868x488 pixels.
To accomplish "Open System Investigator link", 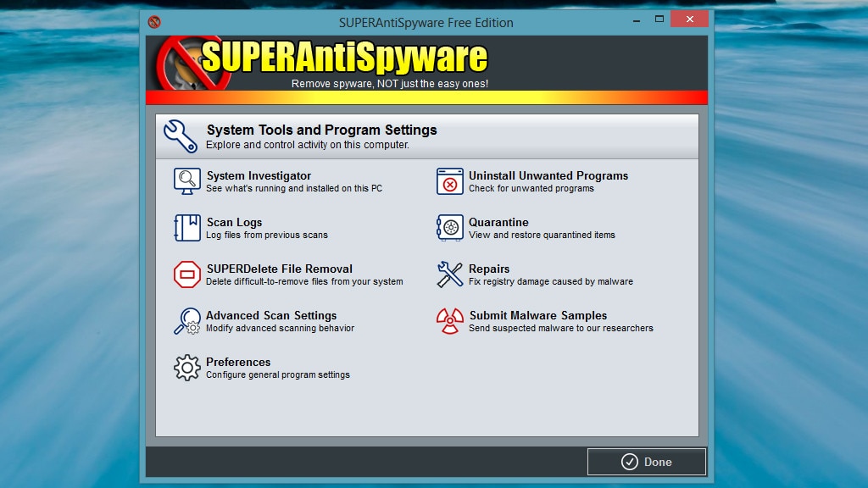I will (259, 175).
